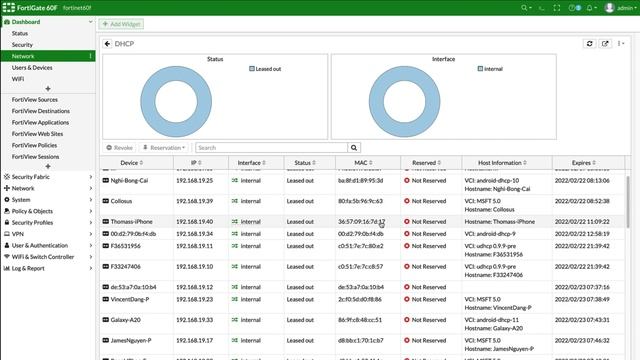The image size is (640, 360).
Task: Open the Status dashboard
Action: 20,33
